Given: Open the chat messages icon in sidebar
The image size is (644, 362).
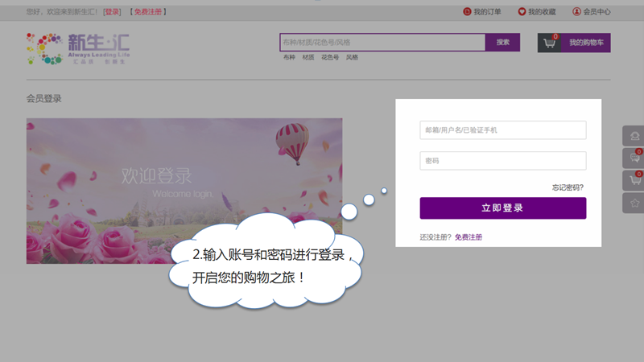Looking at the screenshot, I should (x=634, y=158).
